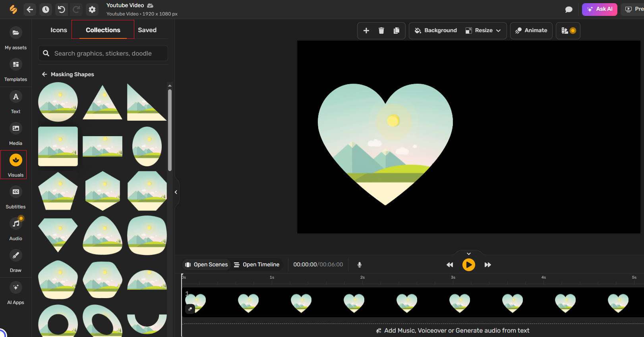Select the circle masking shape
Viewport: 644px width, 337px height.
[x=58, y=102]
